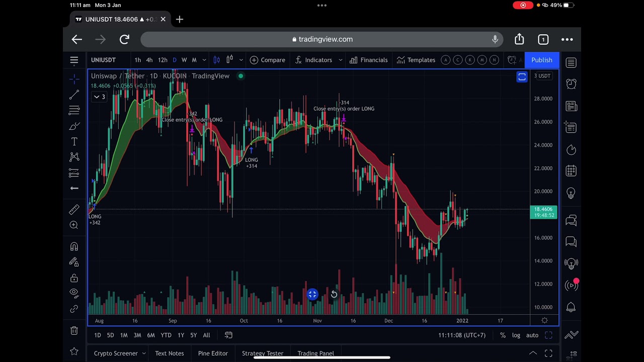Open indicator Templates

(x=416, y=60)
